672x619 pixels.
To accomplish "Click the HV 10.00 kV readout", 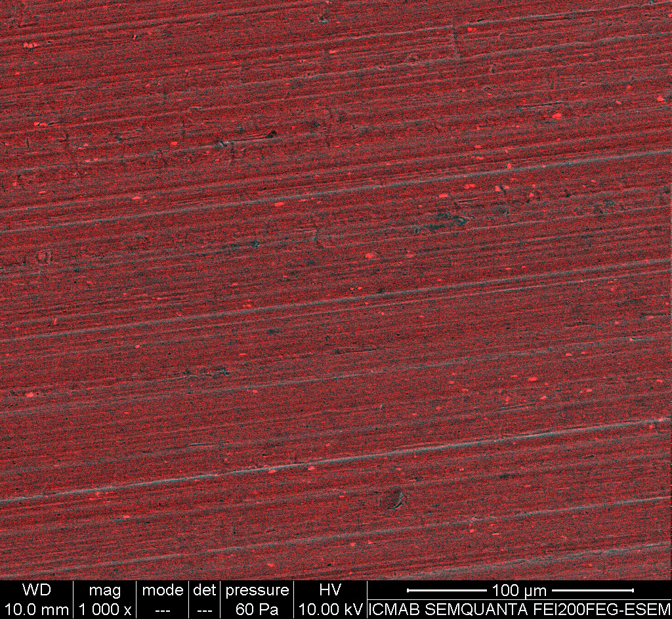I will coord(330,609).
